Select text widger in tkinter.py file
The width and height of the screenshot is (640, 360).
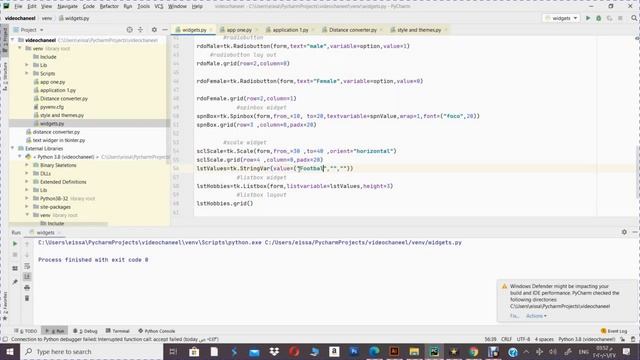coord(59,140)
